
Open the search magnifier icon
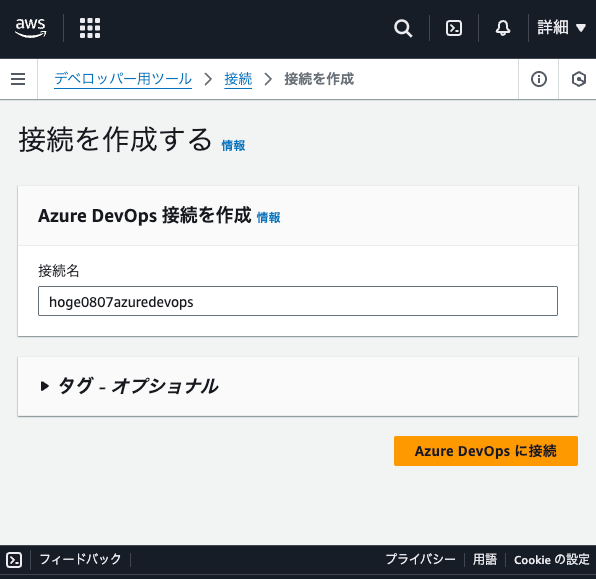point(403,28)
